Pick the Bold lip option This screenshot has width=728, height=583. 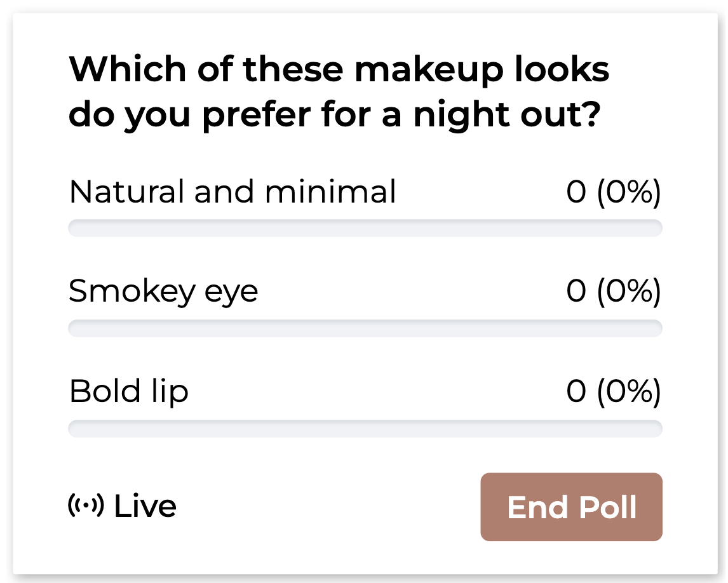coord(129,391)
